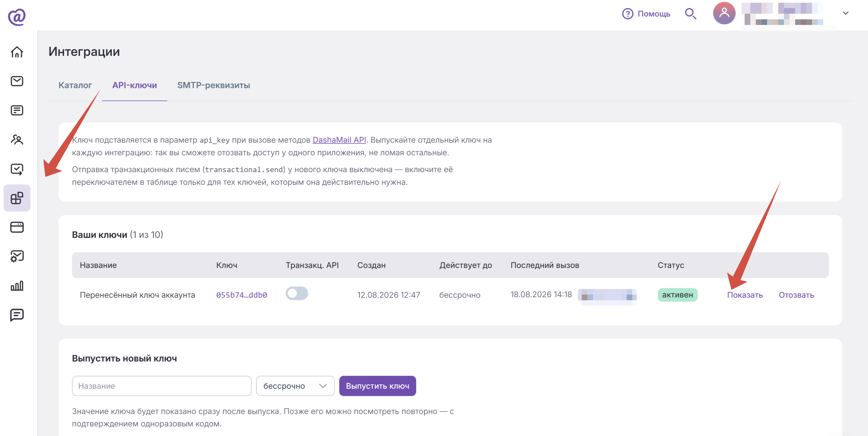Image resolution: width=868 pixels, height=436 pixels.
Task: Open the billing card icon
Action: pos(17,227)
